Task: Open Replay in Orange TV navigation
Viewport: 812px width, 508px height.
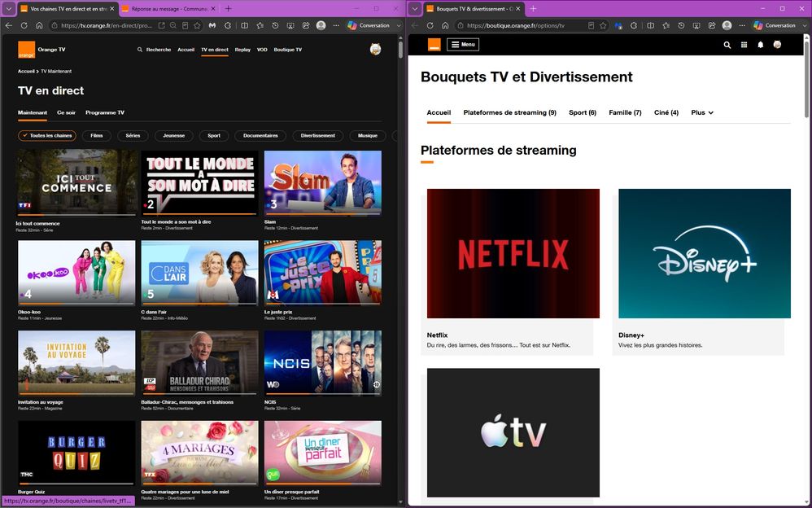Action: click(x=242, y=50)
